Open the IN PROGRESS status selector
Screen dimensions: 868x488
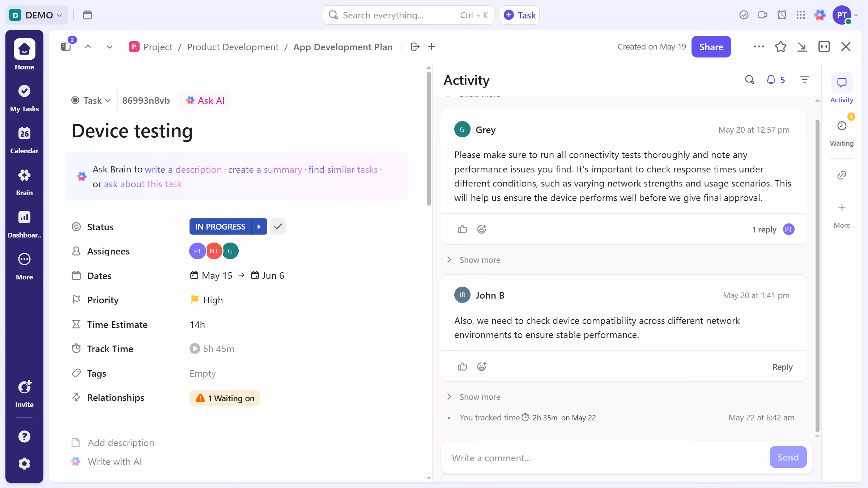(220, 227)
